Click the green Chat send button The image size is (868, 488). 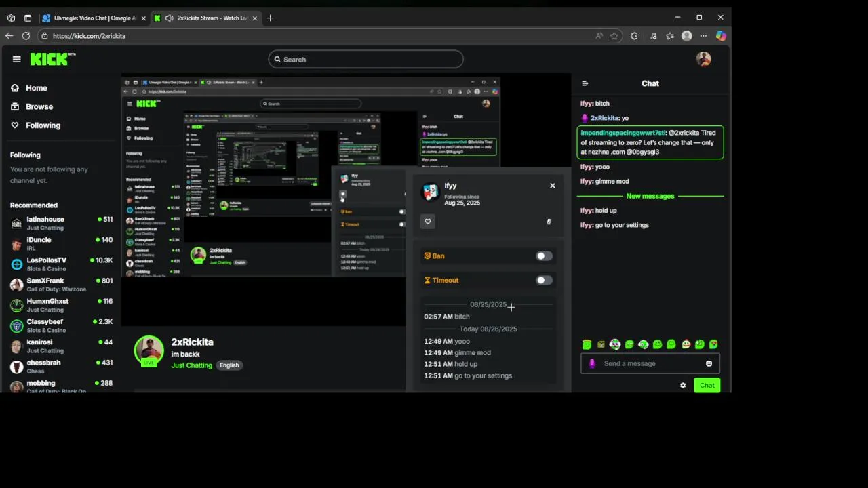[x=707, y=386]
